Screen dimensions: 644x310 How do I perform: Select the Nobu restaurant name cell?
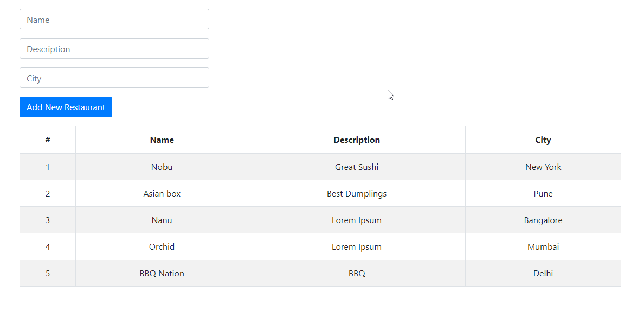(x=162, y=167)
